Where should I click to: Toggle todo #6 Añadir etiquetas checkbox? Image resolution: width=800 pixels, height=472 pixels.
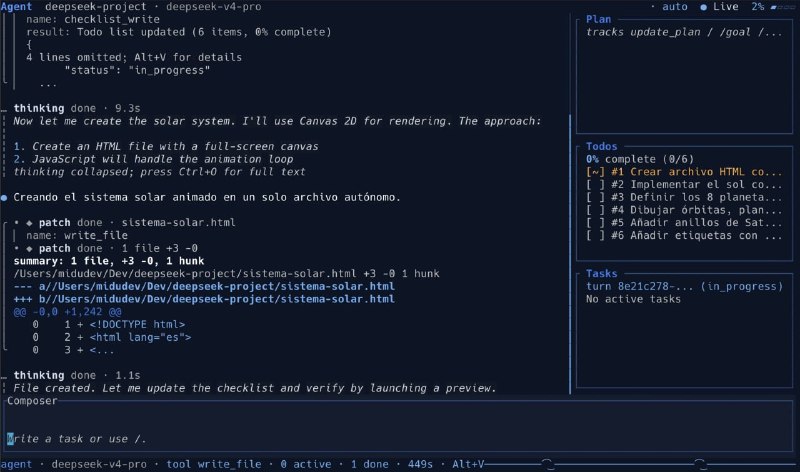(x=595, y=236)
